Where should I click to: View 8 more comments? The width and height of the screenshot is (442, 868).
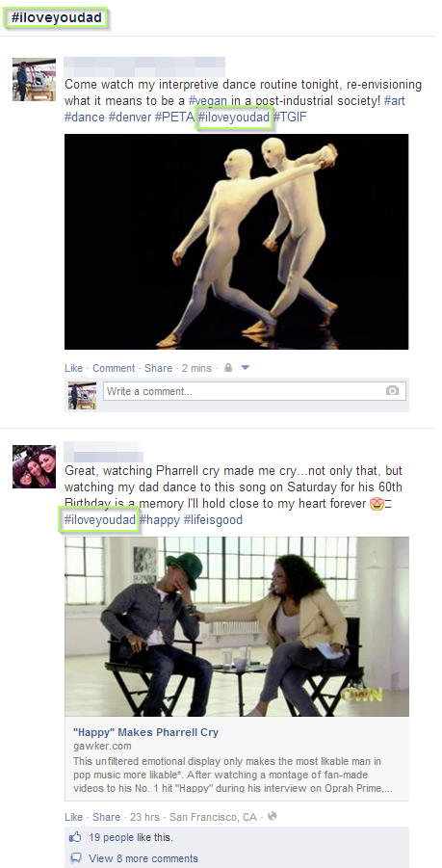(x=143, y=858)
